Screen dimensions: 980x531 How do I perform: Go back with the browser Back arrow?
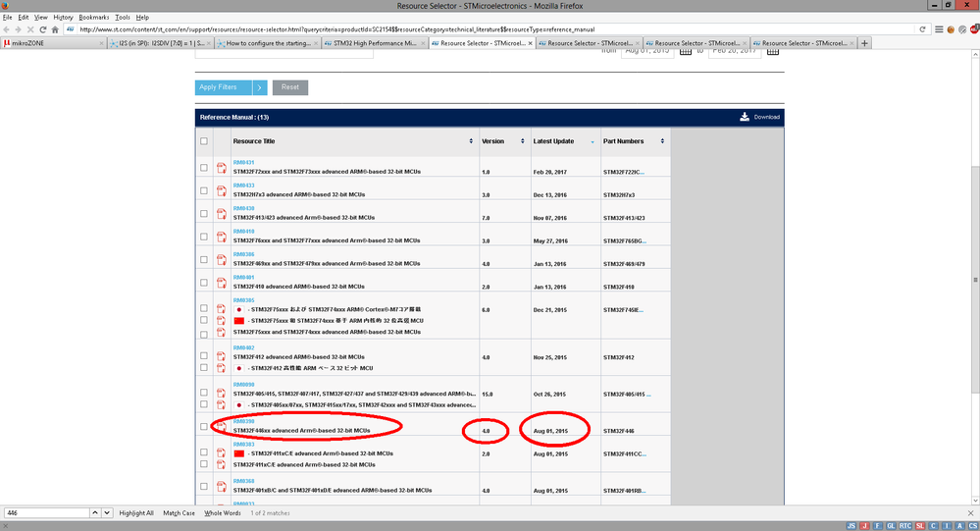tap(7, 29)
